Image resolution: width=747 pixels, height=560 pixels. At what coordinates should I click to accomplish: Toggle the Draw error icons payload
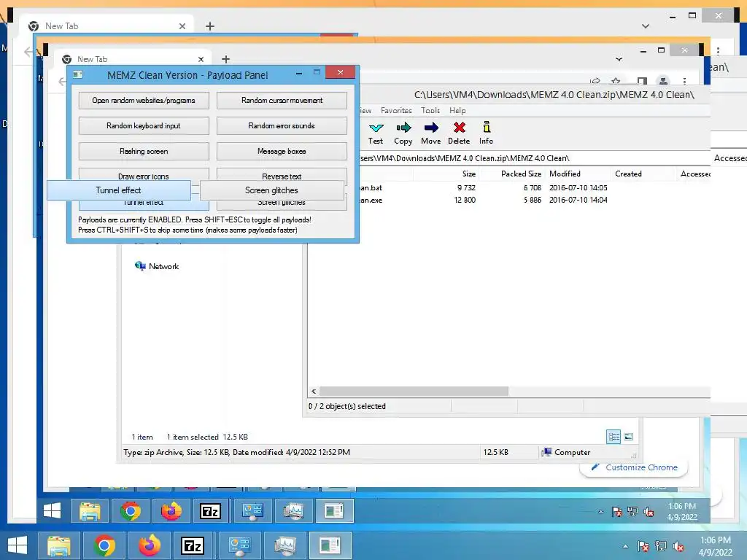pyautogui.click(x=144, y=174)
